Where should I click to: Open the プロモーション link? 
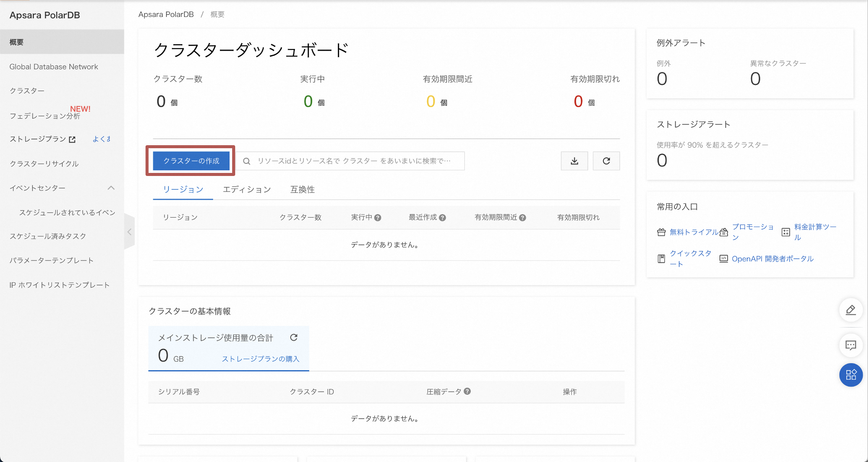tap(753, 231)
